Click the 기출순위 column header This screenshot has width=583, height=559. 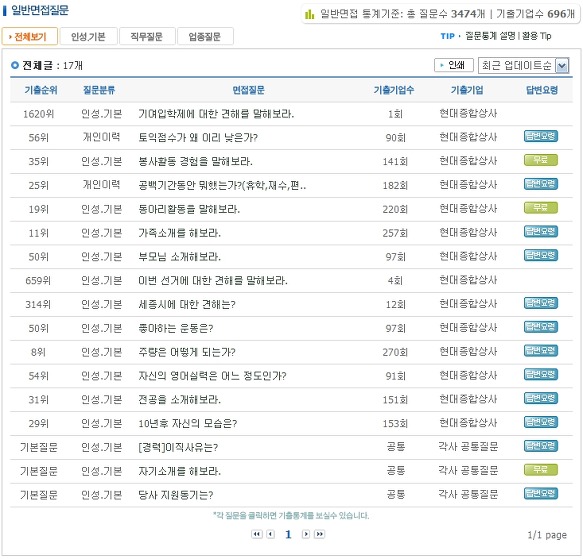coord(41,90)
